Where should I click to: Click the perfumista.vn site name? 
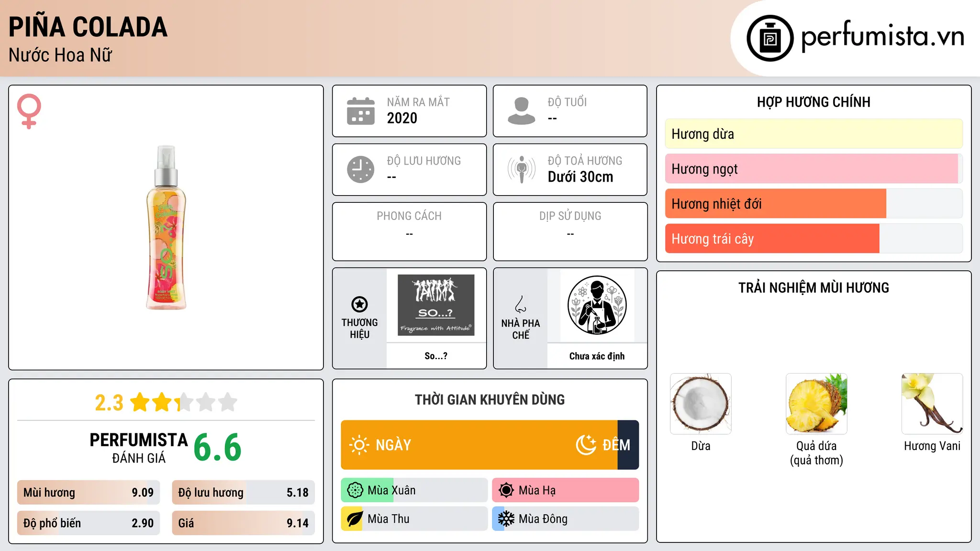pyautogui.click(x=883, y=37)
